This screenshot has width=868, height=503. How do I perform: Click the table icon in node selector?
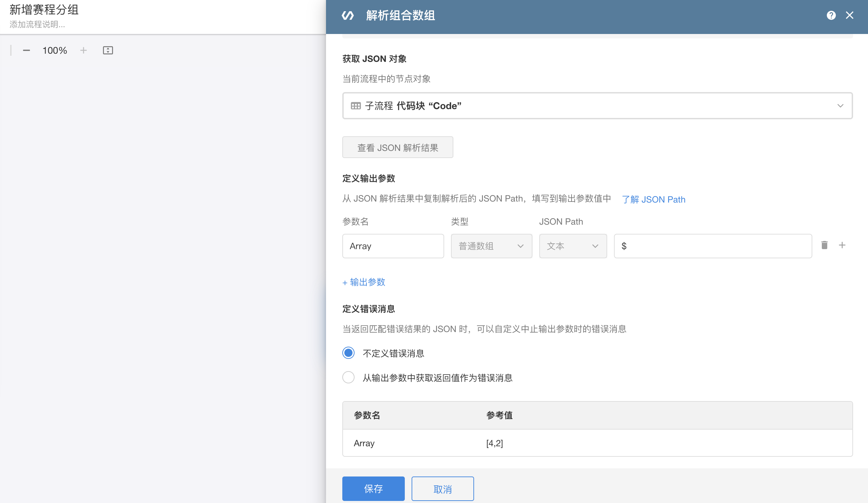356,106
